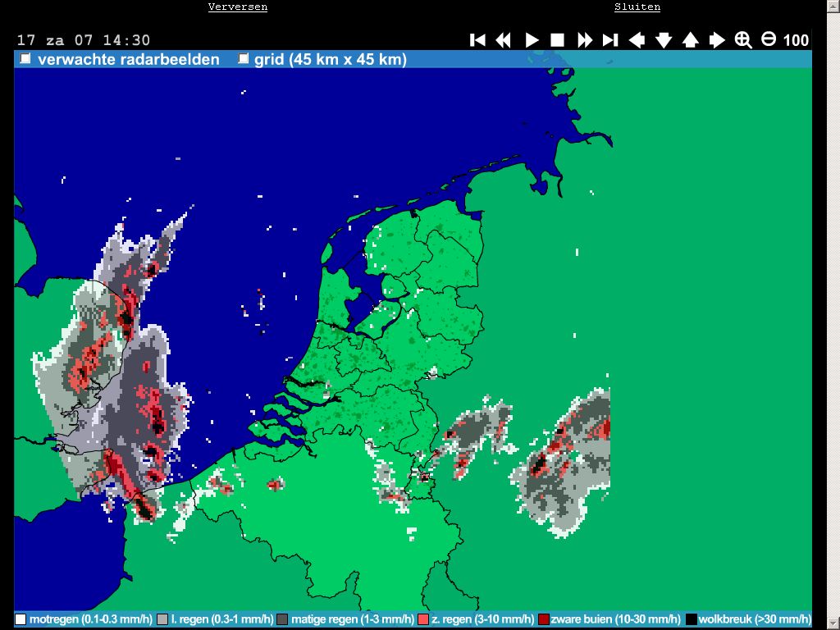
Task: Click white motregen legend swatch
Action: 21,619
